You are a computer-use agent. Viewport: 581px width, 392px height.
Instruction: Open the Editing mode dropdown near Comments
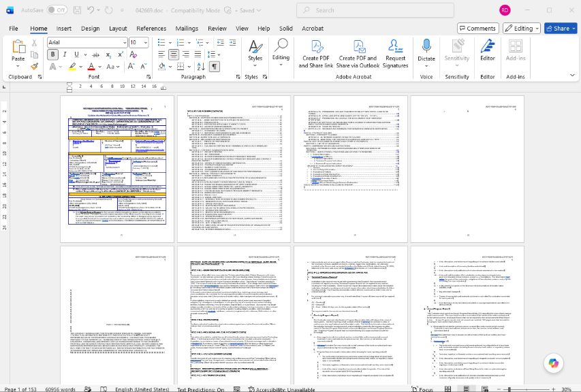click(x=522, y=29)
